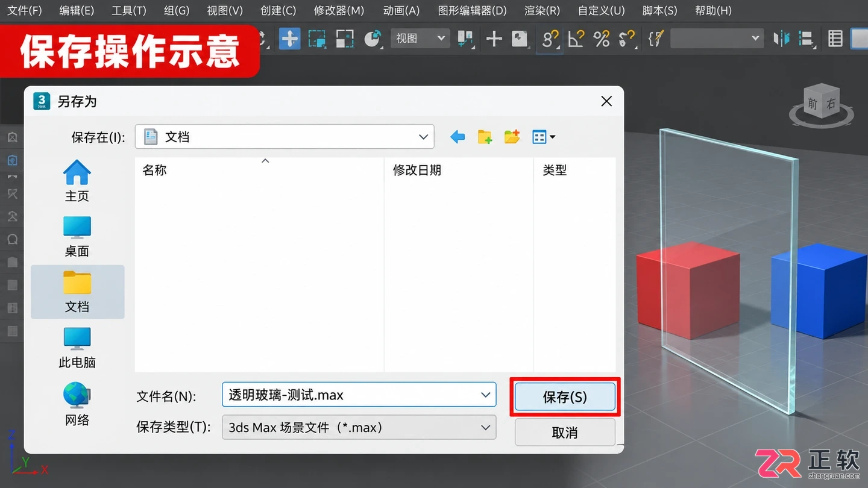Open the reference coordinate 视图 dropdown
The image size is (868, 488).
point(420,38)
